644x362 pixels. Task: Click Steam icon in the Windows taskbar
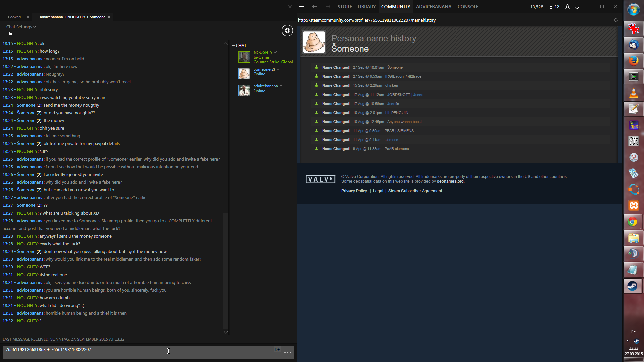point(633,286)
